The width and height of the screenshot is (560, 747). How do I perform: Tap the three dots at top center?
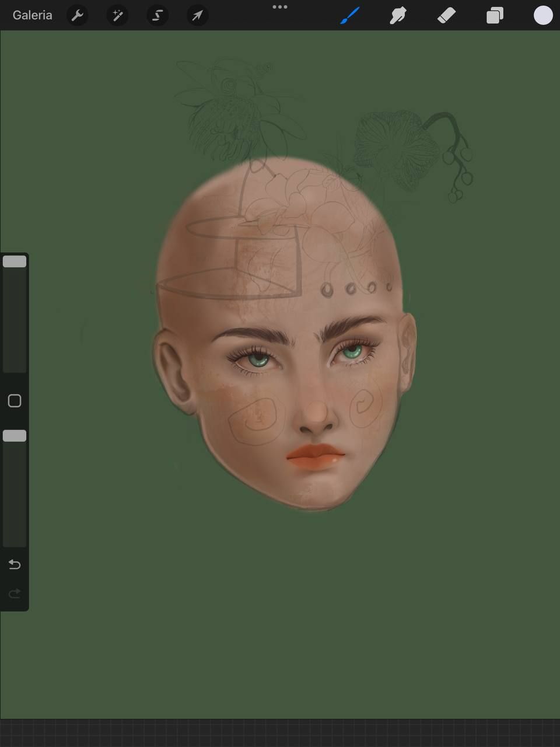280,7
